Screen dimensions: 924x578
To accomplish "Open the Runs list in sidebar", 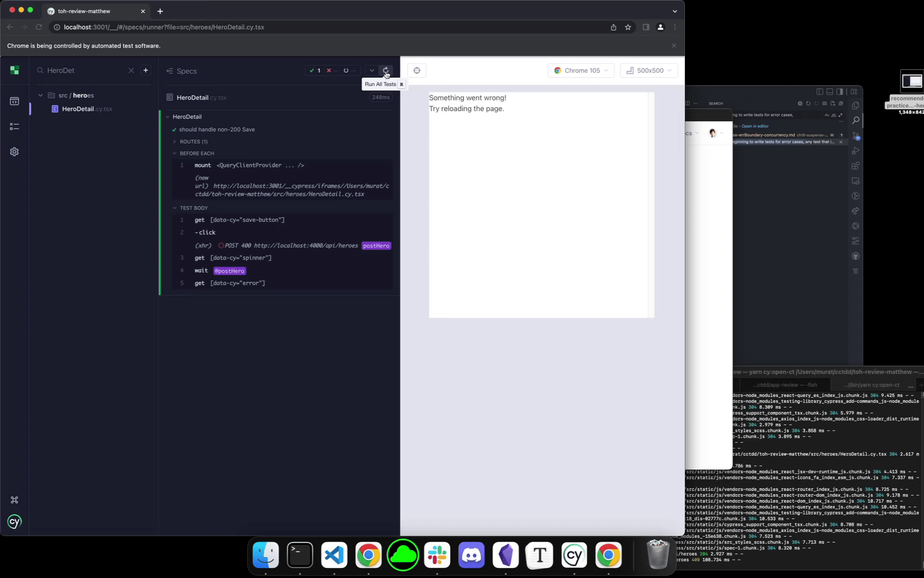I will [x=14, y=126].
